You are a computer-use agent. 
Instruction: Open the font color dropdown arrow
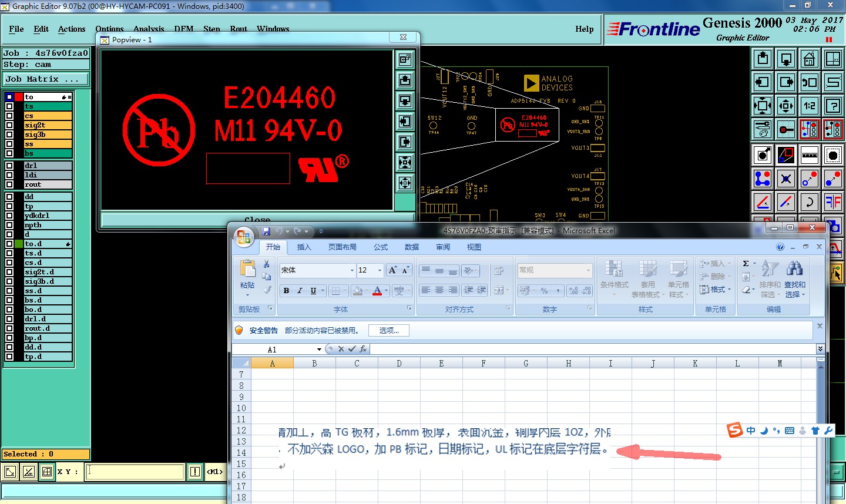[x=387, y=290]
